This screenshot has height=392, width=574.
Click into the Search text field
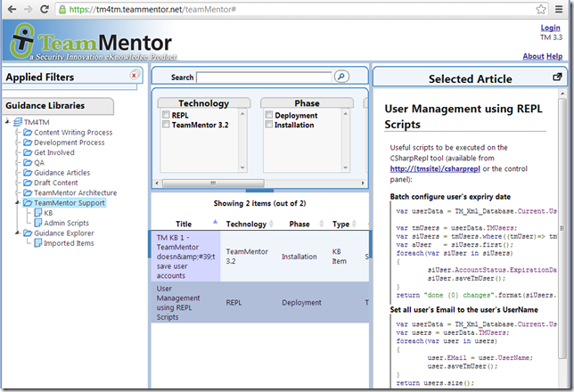pos(264,77)
